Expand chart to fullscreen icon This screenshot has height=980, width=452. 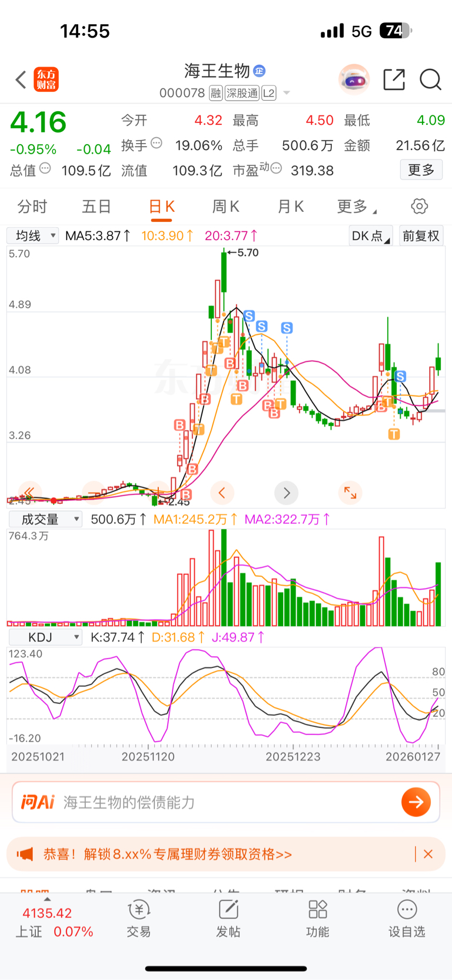click(x=350, y=493)
